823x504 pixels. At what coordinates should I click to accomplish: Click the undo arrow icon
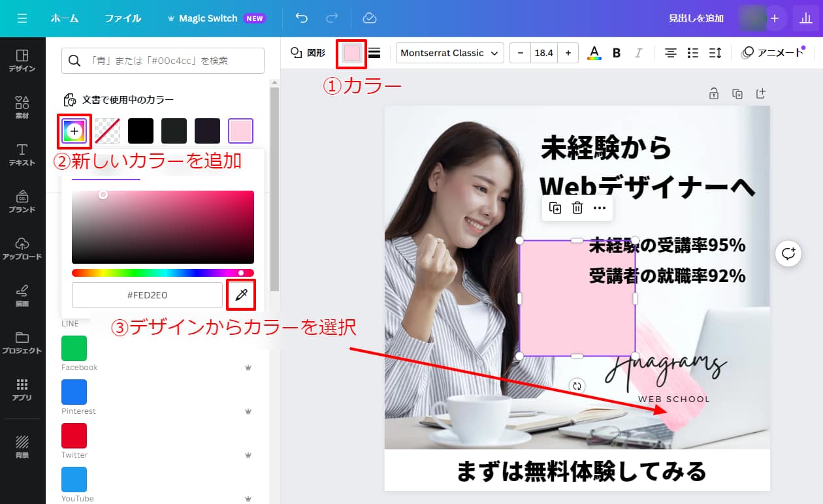(x=301, y=18)
